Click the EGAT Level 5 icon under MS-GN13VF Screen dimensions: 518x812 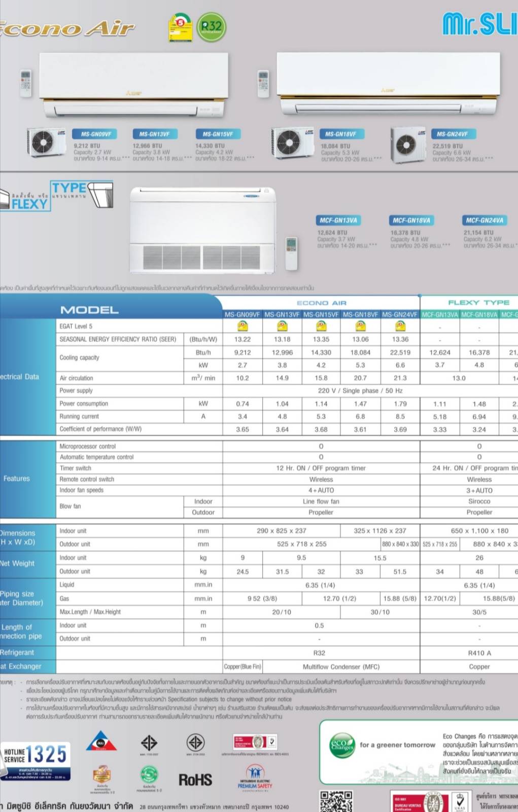[282, 326]
